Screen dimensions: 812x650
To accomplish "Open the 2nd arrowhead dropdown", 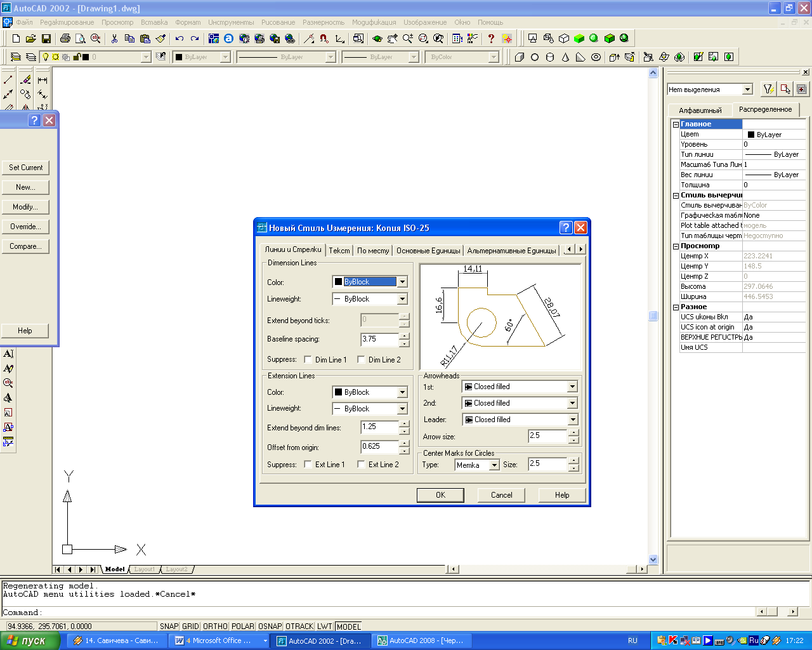I will (x=572, y=403).
